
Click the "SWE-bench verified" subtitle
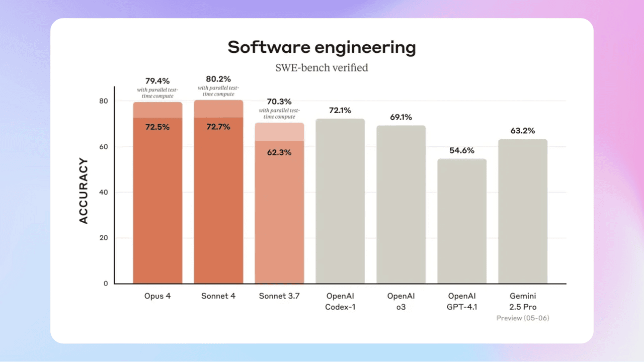pyautogui.click(x=321, y=67)
